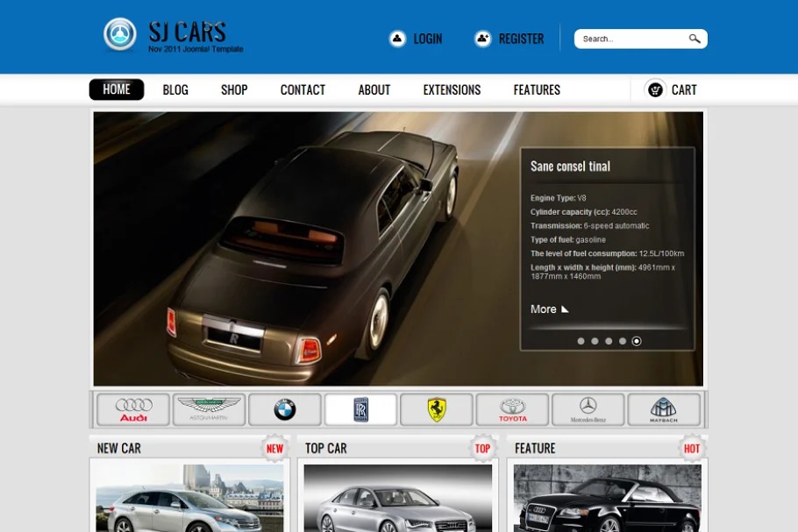Open the Register link
This screenshot has height=532, width=798.
tap(509, 39)
